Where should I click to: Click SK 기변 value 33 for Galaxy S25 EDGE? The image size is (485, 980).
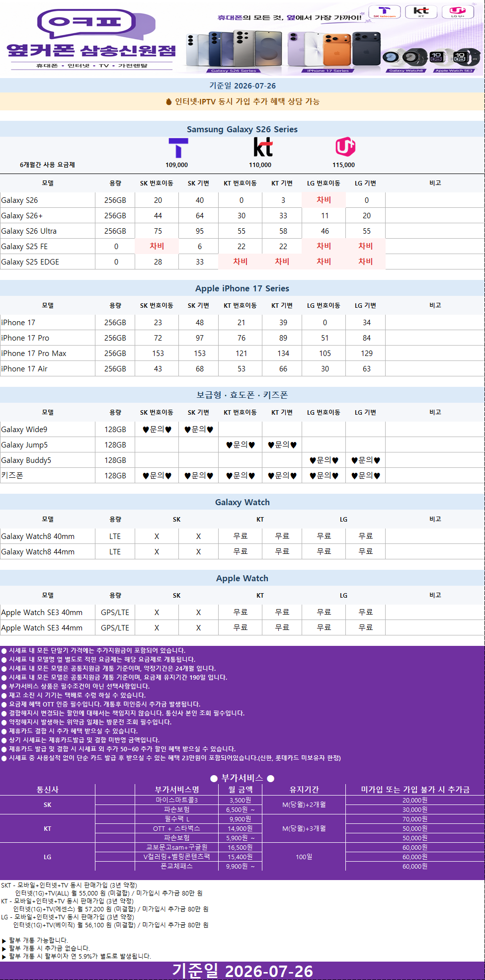(200, 262)
